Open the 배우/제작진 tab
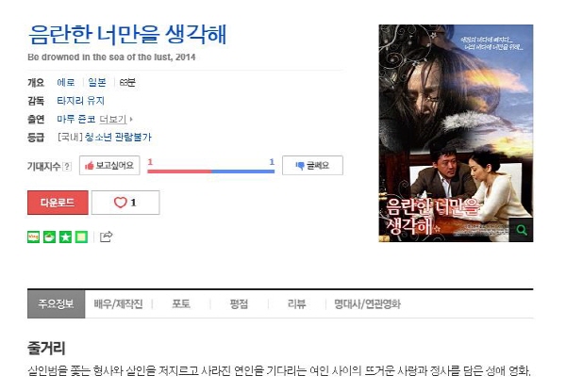566x392 pixels. tap(119, 304)
